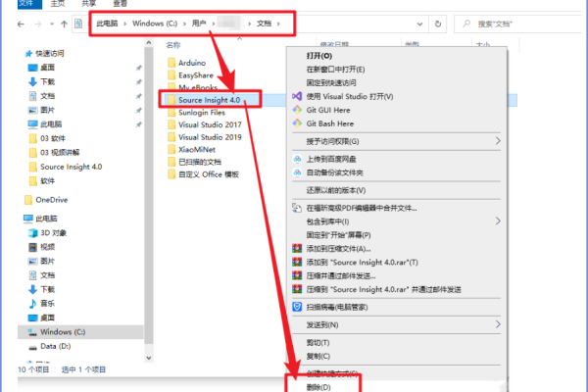The height and width of the screenshot is (392, 588).
Task: Select 快速访问 in navigation pane
Action: (x=50, y=53)
